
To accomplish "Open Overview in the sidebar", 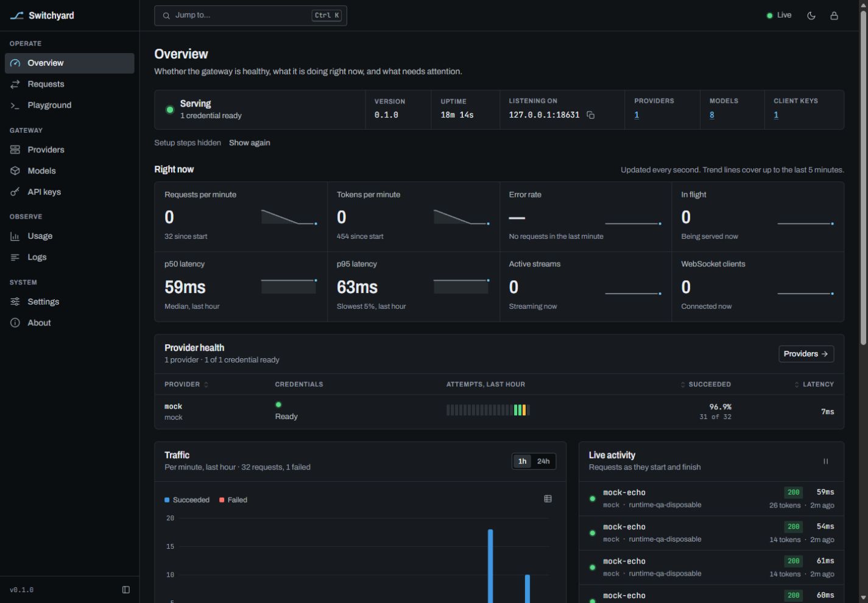I will pyautogui.click(x=69, y=63).
